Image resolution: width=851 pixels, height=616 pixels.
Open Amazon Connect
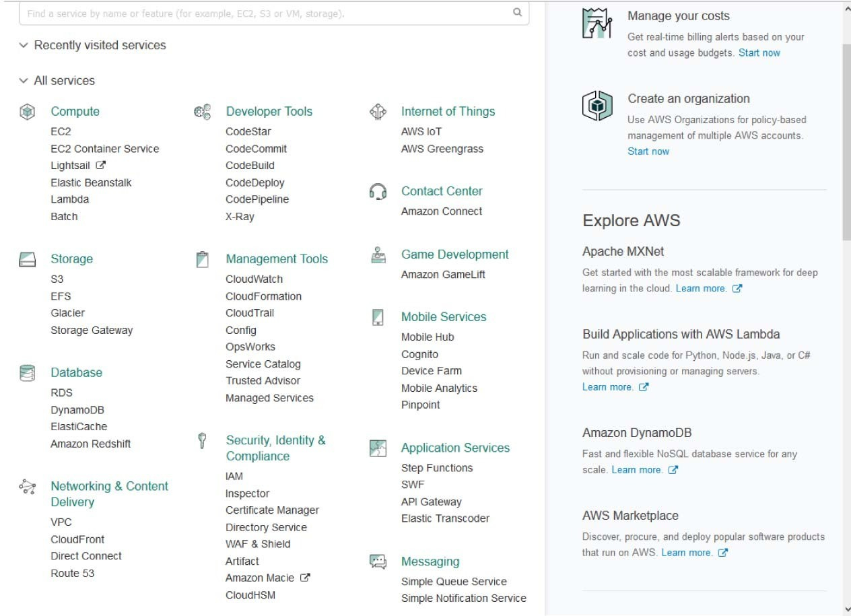point(442,211)
